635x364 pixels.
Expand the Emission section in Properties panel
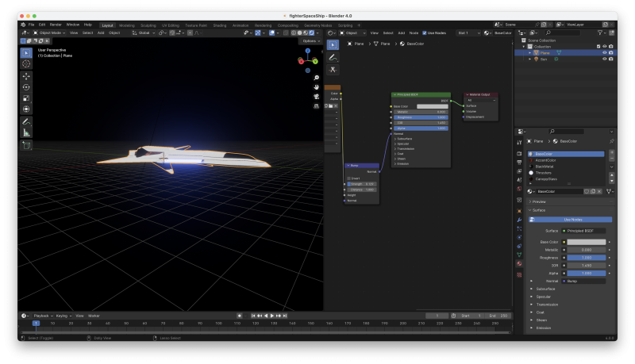[x=532, y=328]
